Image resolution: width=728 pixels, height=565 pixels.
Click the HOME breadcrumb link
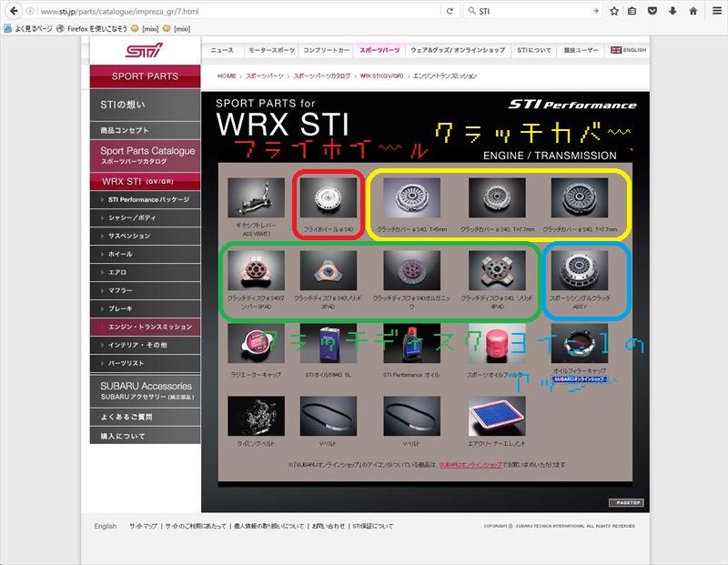point(227,76)
